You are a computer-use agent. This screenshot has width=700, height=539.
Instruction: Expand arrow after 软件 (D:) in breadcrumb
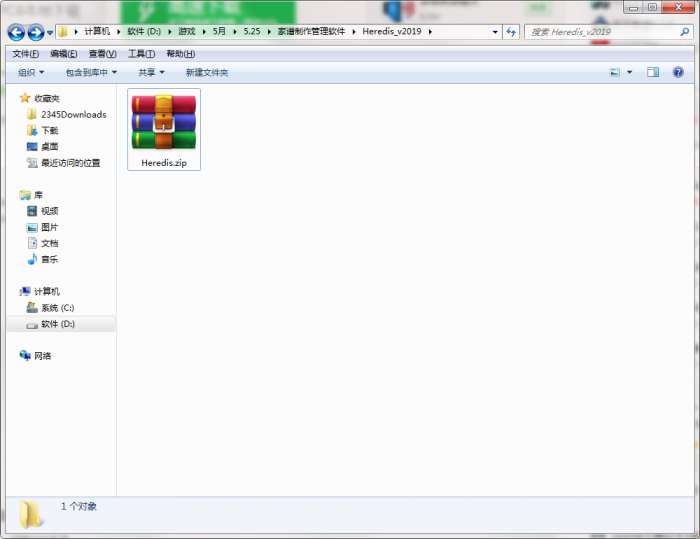(170, 32)
